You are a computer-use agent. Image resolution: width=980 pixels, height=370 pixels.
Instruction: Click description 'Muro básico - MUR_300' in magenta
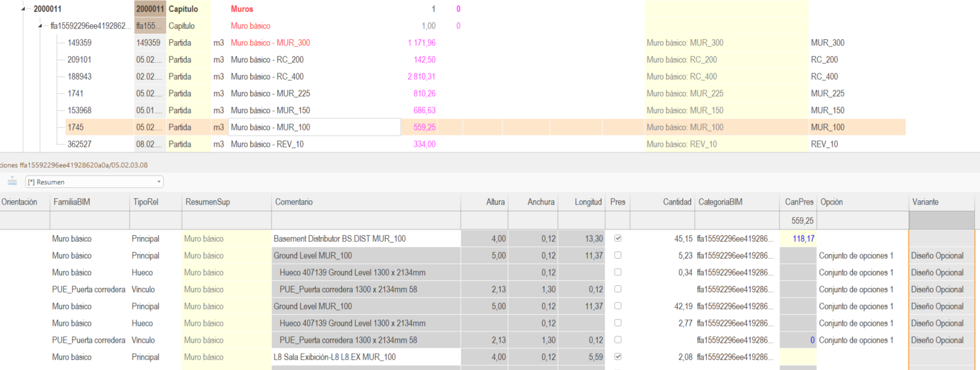coord(270,43)
